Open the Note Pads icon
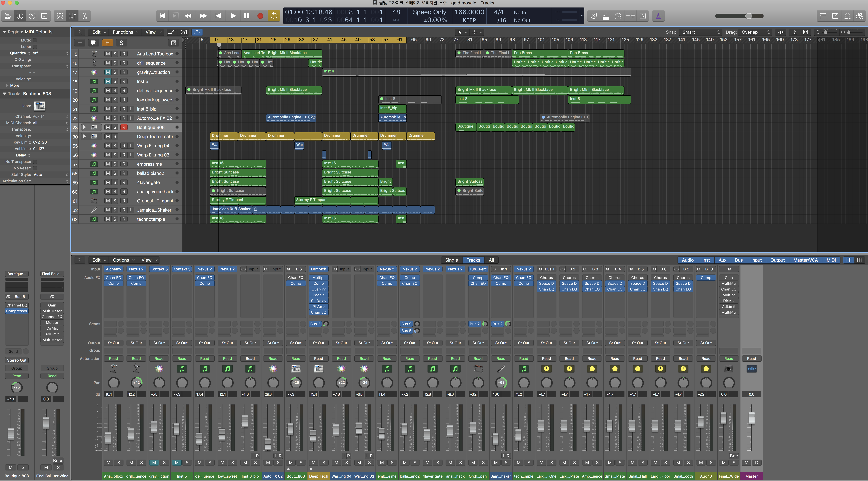This screenshot has height=481, width=868. 835,16
